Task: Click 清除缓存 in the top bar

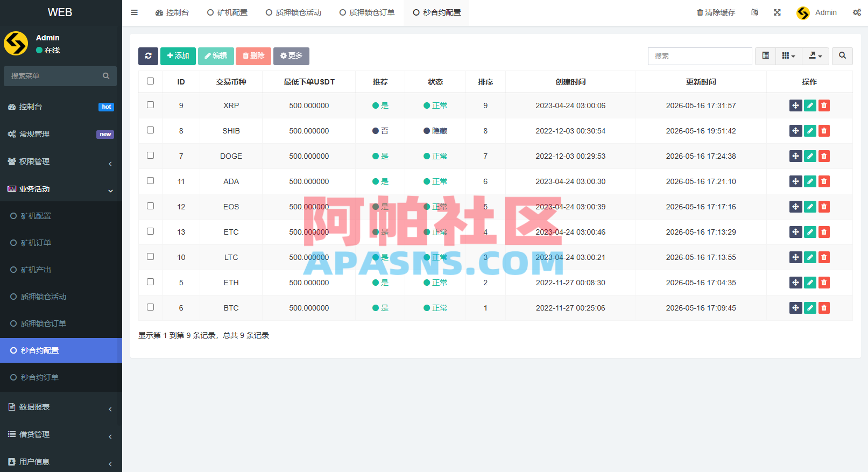Action: 716,12
